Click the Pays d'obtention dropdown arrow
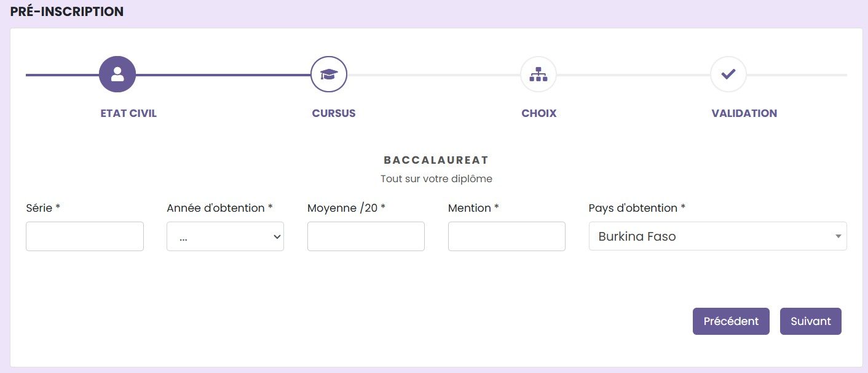Viewport: 868px width, 373px height. (838, 236)
